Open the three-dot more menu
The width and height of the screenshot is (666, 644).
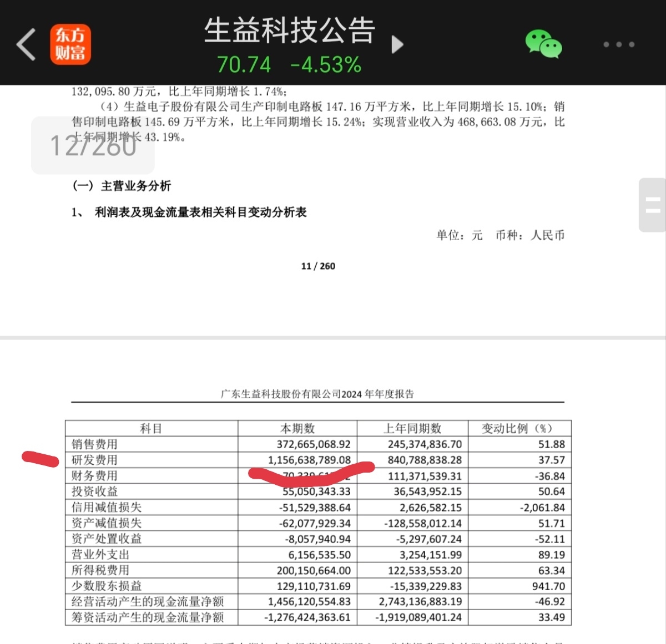coord(619,44)
